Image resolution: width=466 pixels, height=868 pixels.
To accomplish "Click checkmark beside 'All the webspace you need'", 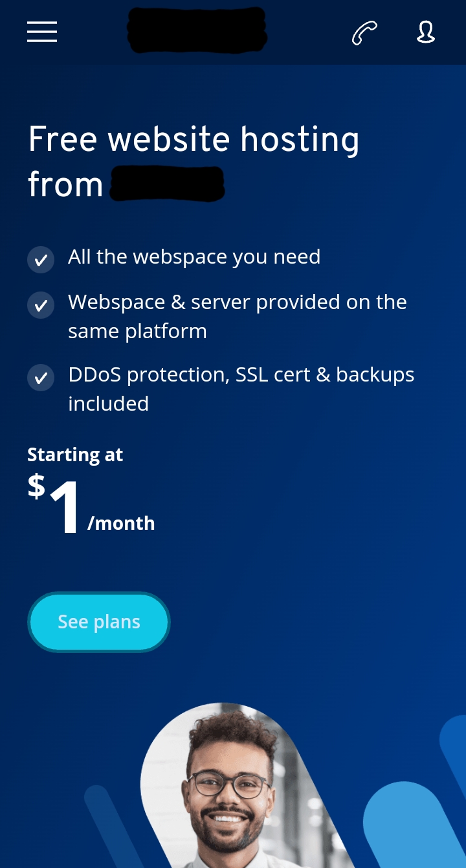I will click(x=41, y=260).
